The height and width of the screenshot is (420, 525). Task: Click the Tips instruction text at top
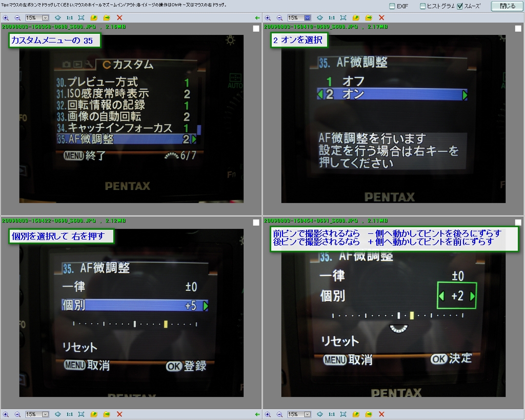[114, 5]
